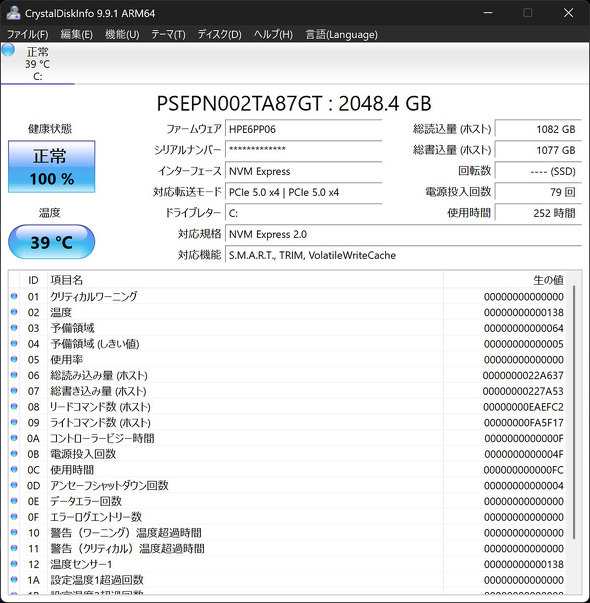The image size is (590, 603).
Task: Close the CrystalDiskInfo window
Action: [568, 13]
